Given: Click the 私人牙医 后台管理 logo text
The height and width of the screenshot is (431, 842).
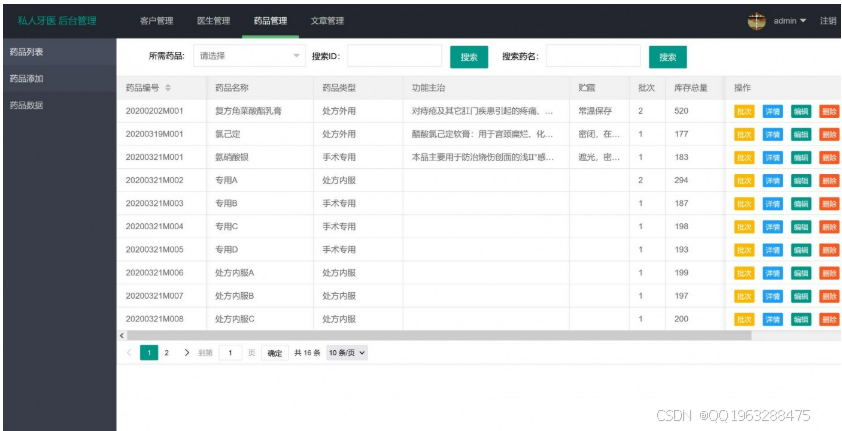Looking at the screenshot, I should tap(57, 21).
